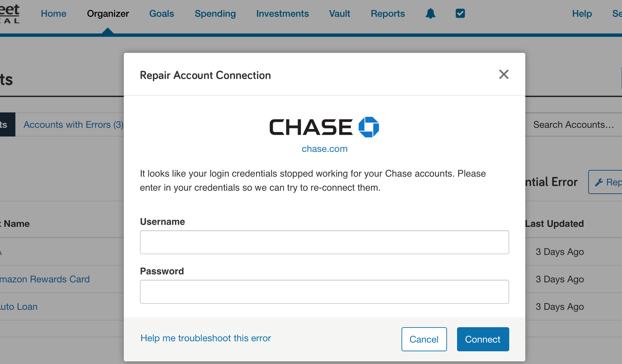Screen dimensions: 622x364
Task: Close the Repair Account Connection dialog
Action: [504, 74]
